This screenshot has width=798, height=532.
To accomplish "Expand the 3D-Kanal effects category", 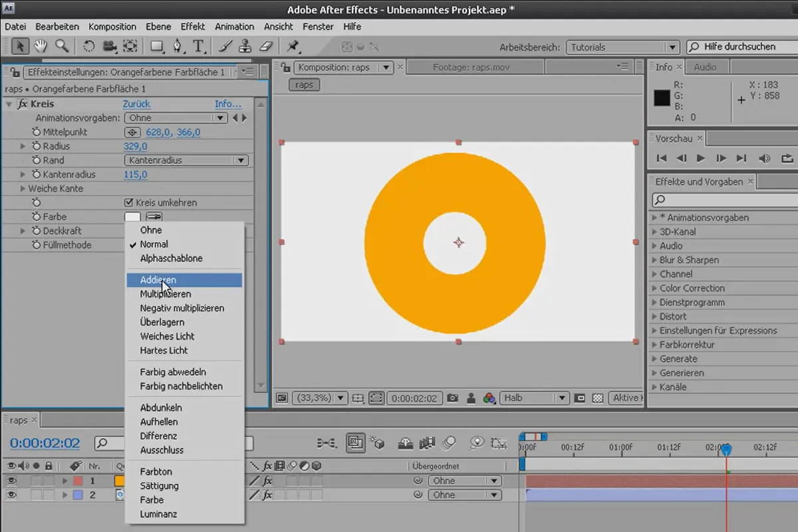I will coord(653,231).
